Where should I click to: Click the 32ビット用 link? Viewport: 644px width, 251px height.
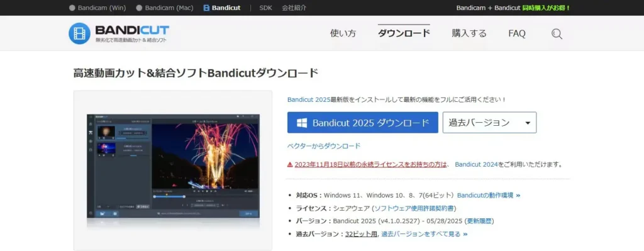(362, 234)
